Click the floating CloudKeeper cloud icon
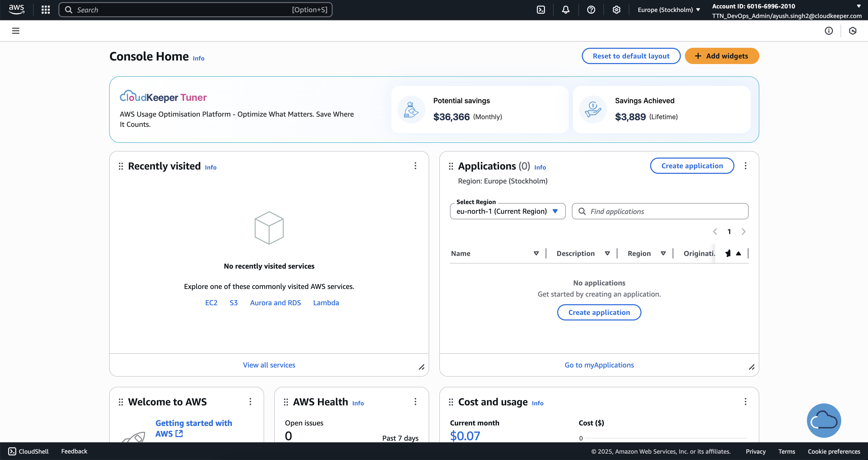Viewport: 868px width, 460px height. [x=824, y=421]
